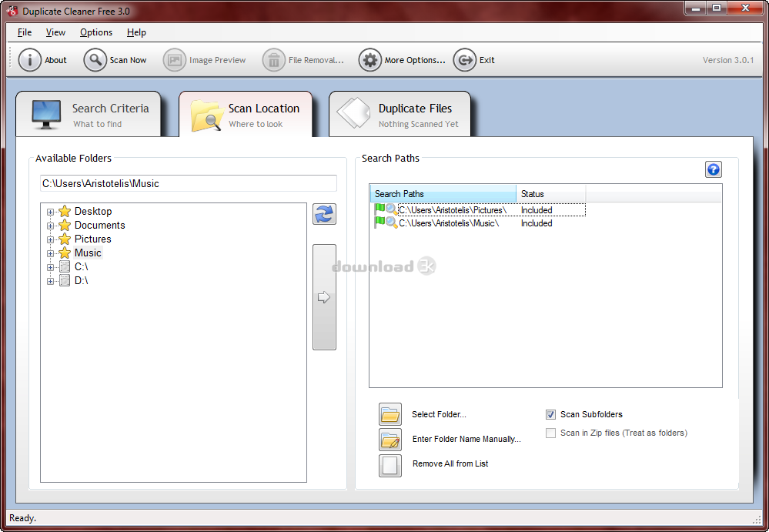Viewport: 769px width, 532px height.
Task: Click the star icon beside Documents
Action: pyautogui.click(x=65, y=225)
